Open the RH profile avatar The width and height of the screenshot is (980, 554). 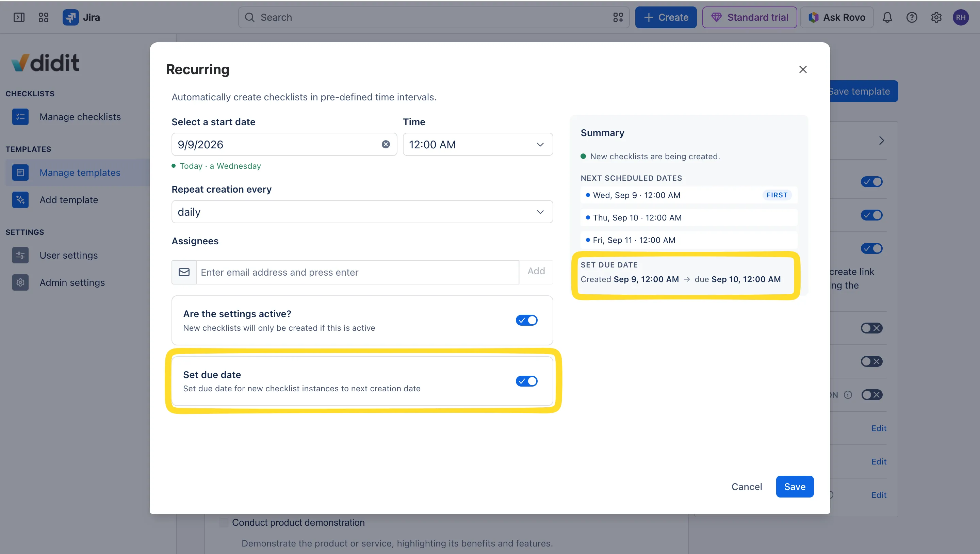pos(961,17)
